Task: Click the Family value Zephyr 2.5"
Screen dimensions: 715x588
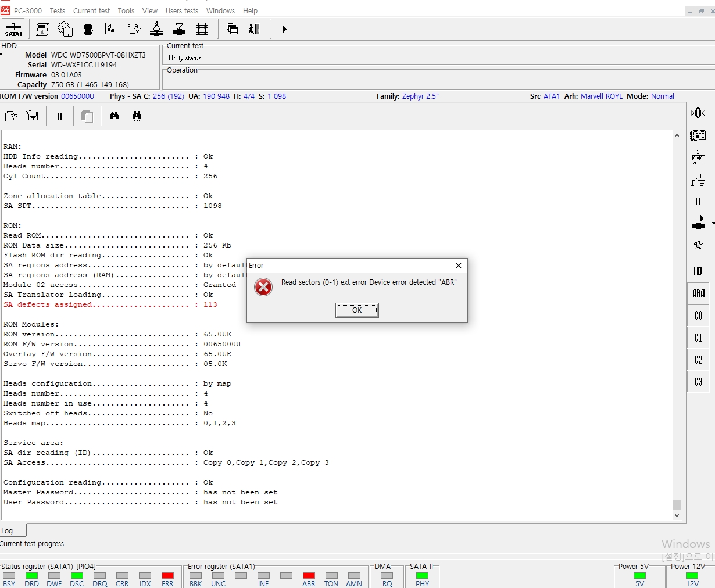Action: tap(420, 96)
